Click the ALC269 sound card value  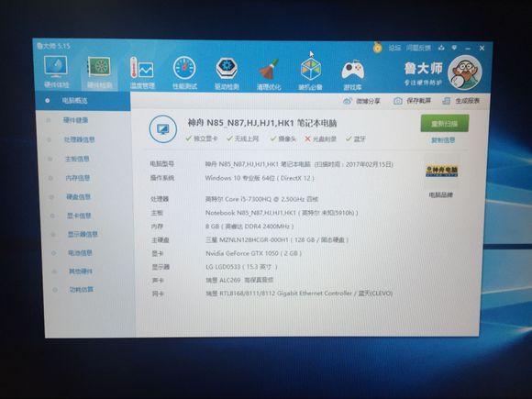[x=239, y=281]
